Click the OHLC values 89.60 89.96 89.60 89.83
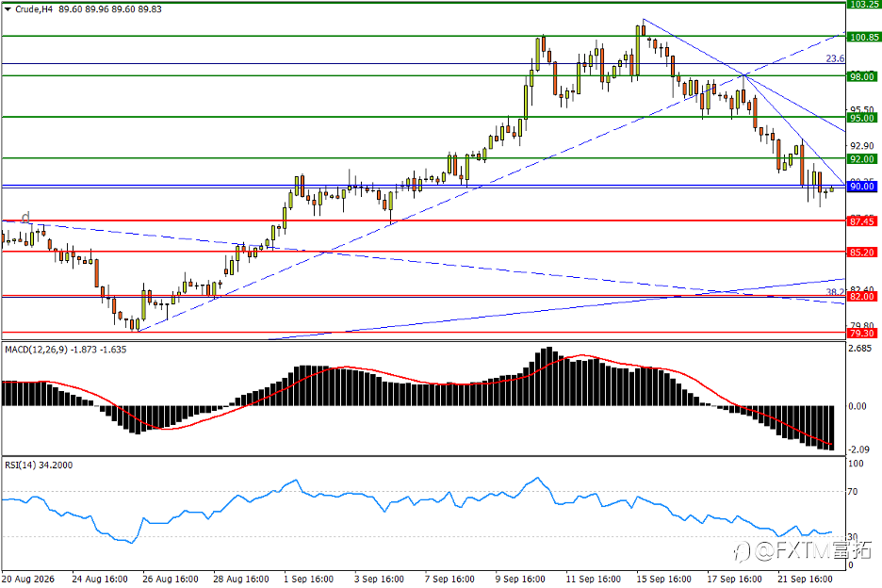Image resolution: width=882 pixels, height=588 pixels. [109, 9]
